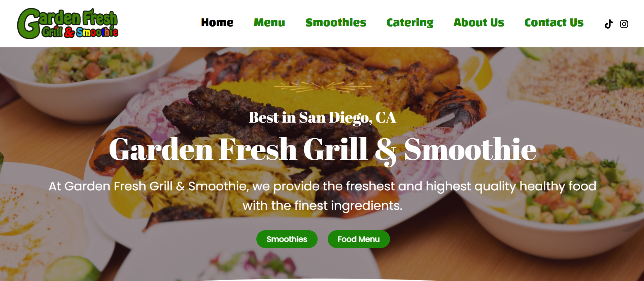Screen dimensions: 644x281
Task: Open the Contact Us page
Action: pyautogui.click(x=554, y=22)
